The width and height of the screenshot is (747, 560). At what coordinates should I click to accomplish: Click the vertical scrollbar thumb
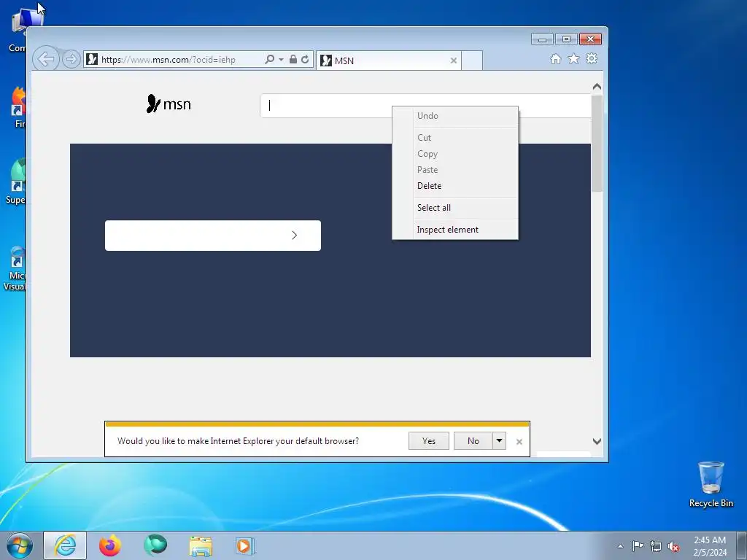(597, 144)
